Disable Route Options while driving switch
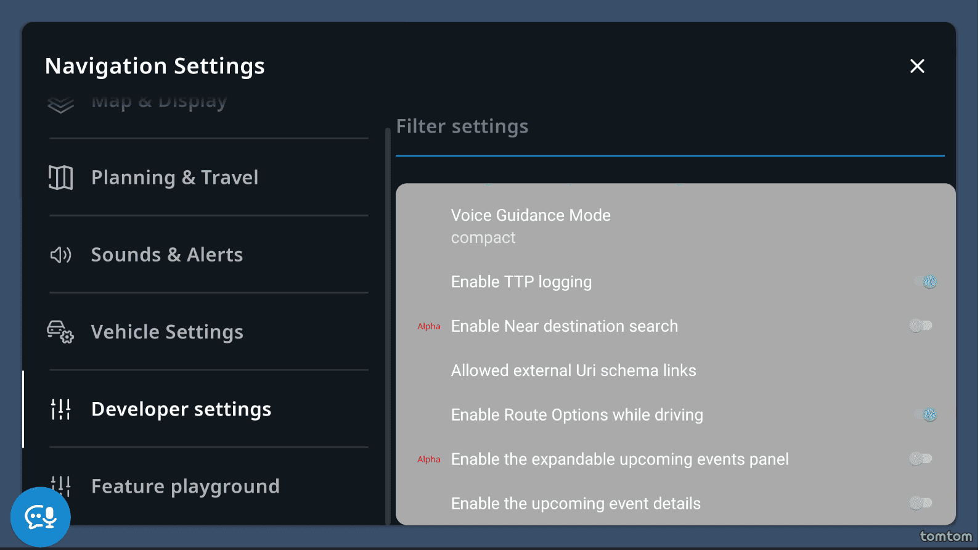Image resolution: width=980 pixels, height=550 pixels. 925,415
